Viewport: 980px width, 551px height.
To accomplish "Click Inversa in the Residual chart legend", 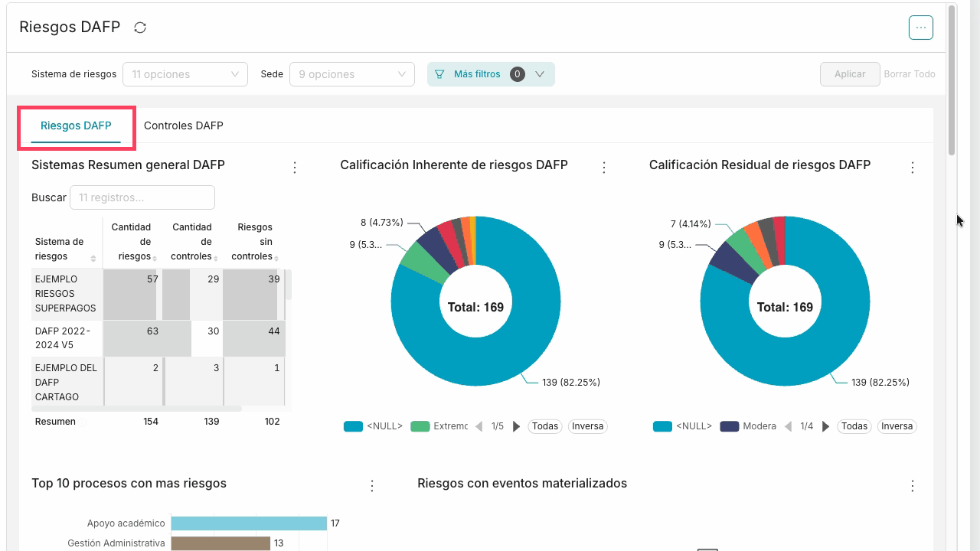I will pos(897,426).
